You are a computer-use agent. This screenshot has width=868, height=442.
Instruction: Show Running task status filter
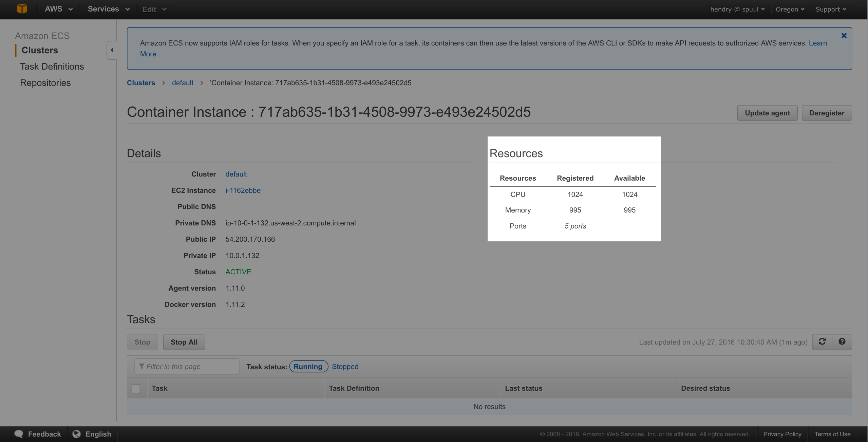pos(308,367)
